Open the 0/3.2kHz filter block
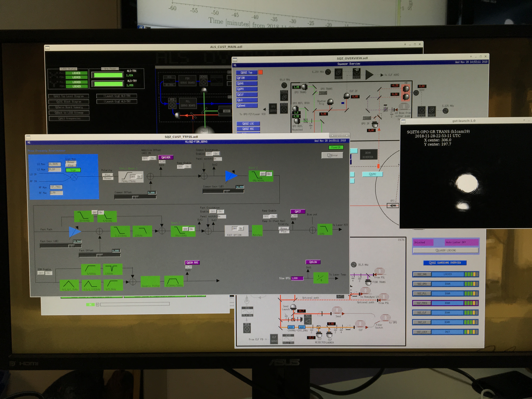This screenshot has width=532, height=399. (x=113, y=285)
